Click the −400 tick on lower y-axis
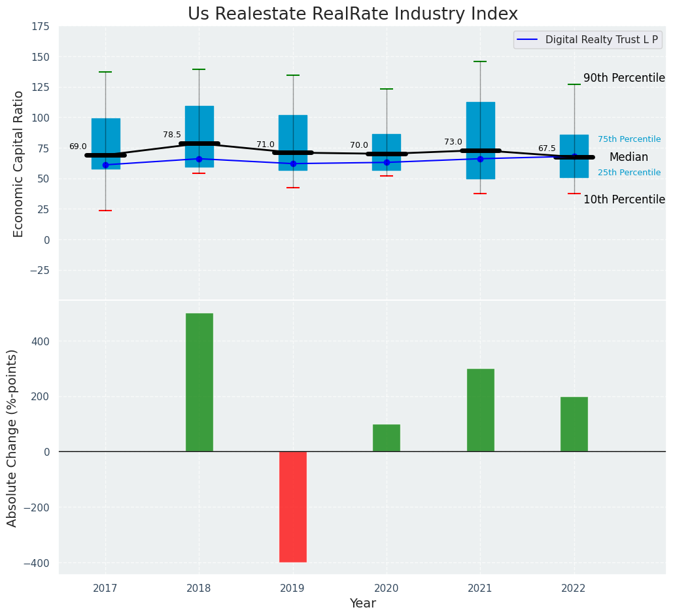The height and width of the screenshot is (616, 673). point(37,563)
